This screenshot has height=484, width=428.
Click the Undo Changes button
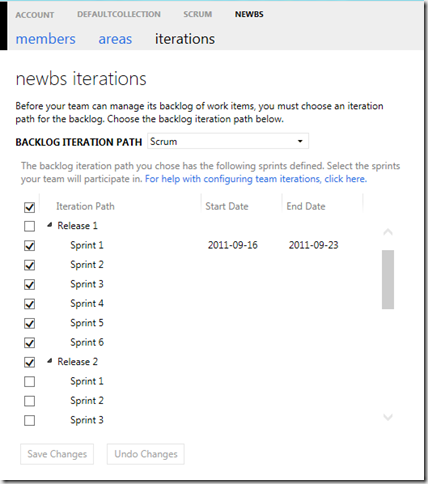coord(146,454)
